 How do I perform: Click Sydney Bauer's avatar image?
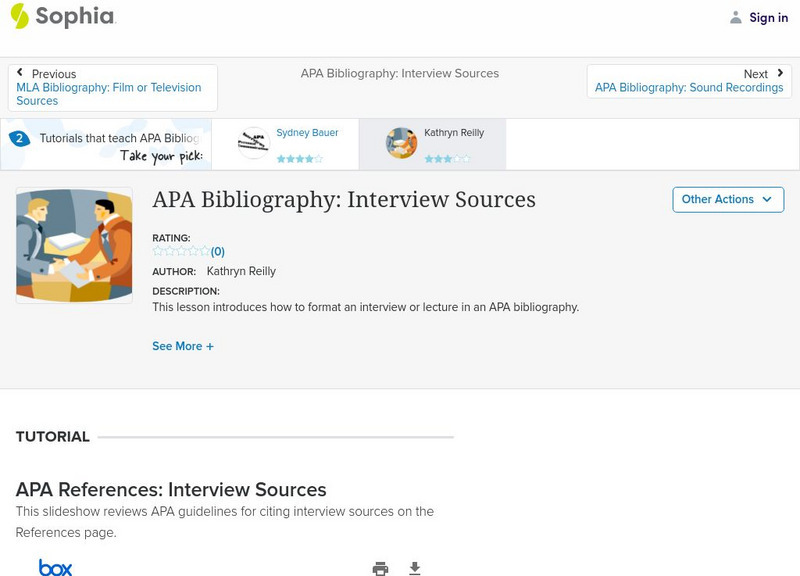[254, 143]
